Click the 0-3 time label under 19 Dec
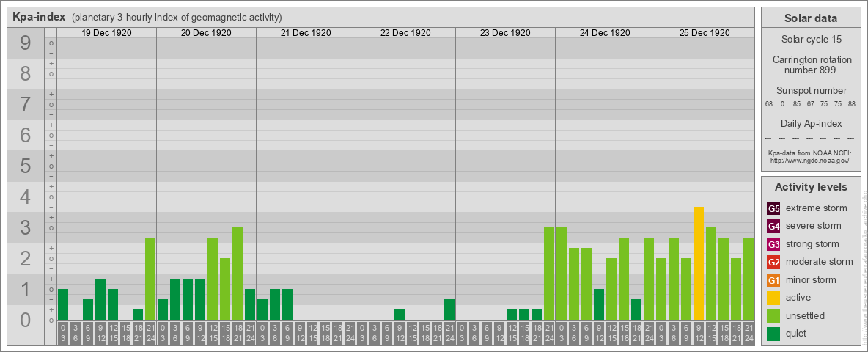868x352 pixels. tap(62, 334)
